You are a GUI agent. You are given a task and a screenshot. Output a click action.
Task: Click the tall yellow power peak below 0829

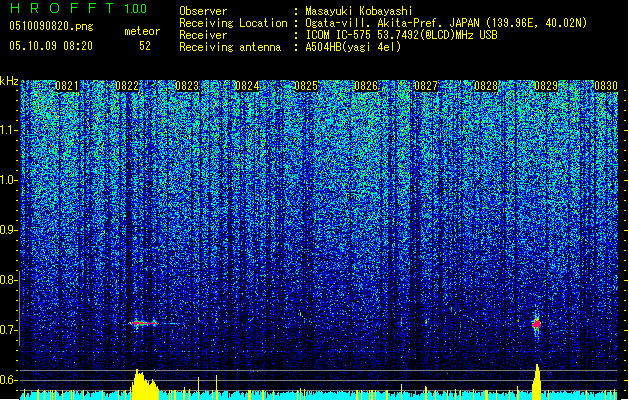point(536,382)
